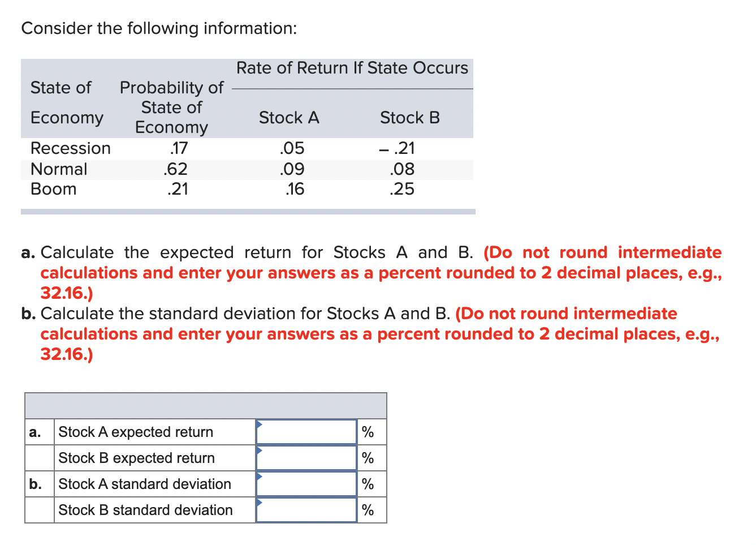Click inside the Stock A expected return input box
Viewport: 756px width, 545px height.
tap(305, 432)
